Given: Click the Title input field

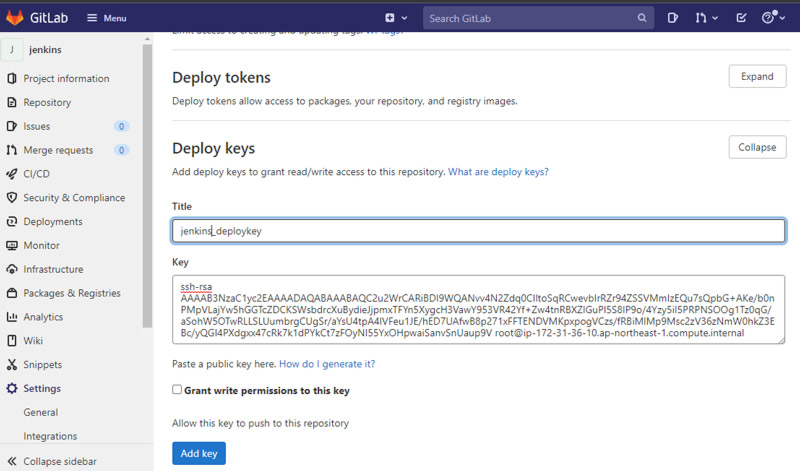Looking at the screenshot, I should click(479, 231).
